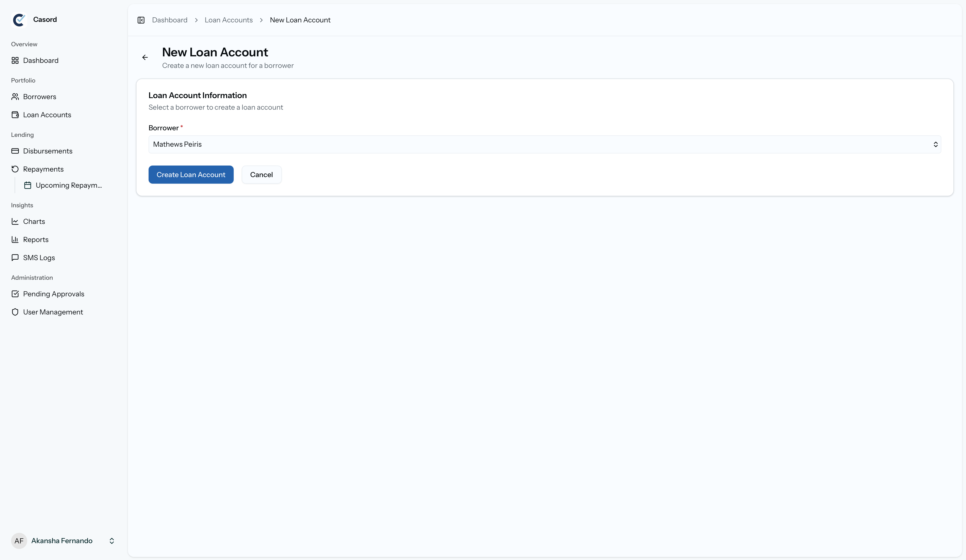The image size is (966, 560).
Task: Open Dashboard from the breadcrumb trail
Action: pos(170,20)
